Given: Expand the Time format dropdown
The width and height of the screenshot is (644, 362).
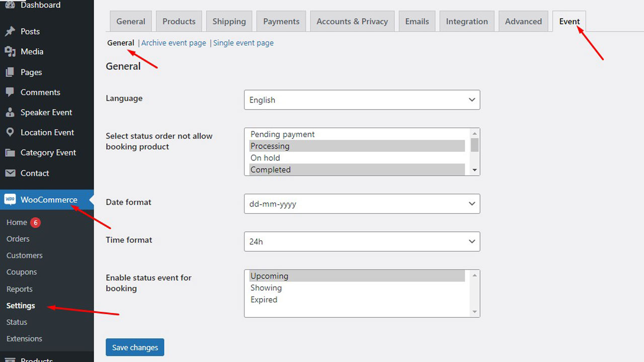Looking at the screenshot, I should tap(361, 241).
